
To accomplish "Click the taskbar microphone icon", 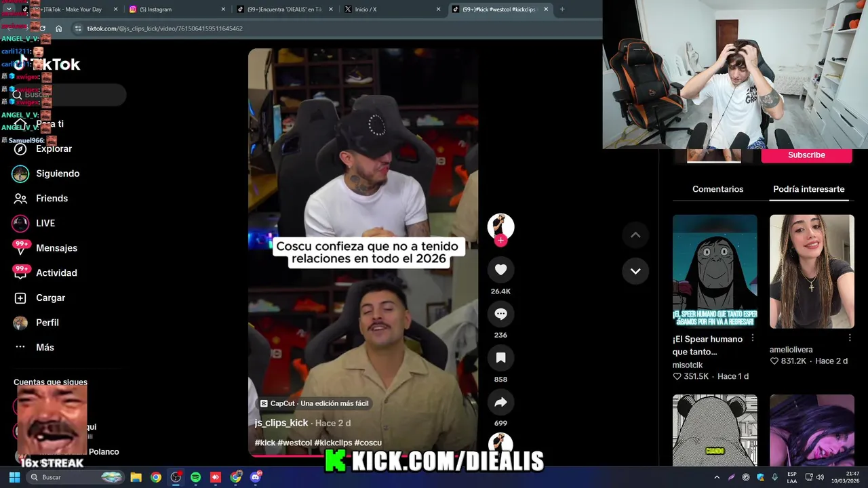I will [x=774, y=477].
